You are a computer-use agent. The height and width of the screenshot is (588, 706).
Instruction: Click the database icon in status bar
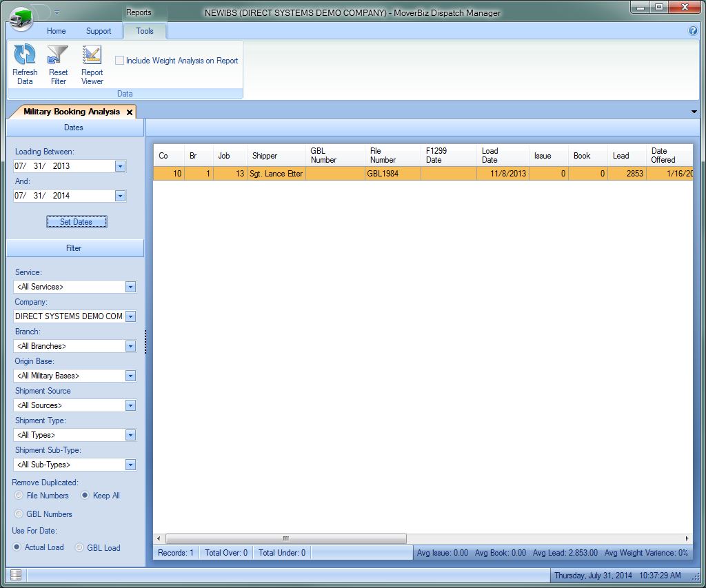tap(16, 575)
